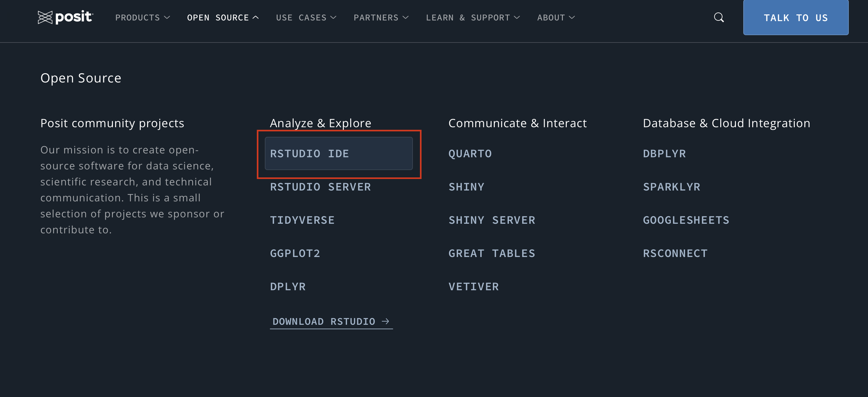Open the Googlesheets link
The image size is (868, 397).
686,220
